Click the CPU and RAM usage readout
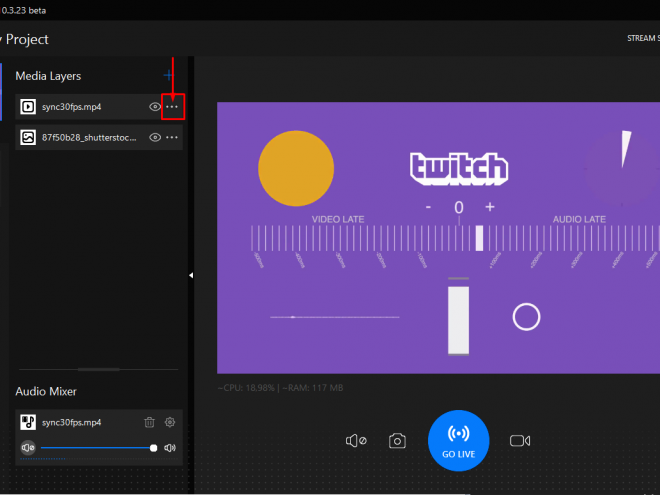The width and height of the screenshot is (660, 495). tap(280, 388)
